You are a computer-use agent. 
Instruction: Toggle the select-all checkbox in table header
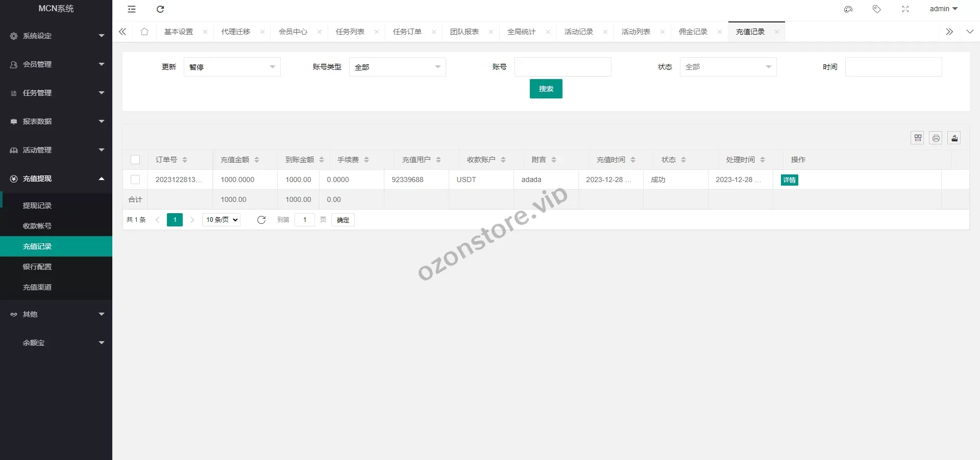pyautogui.click(x=135, y=160)
